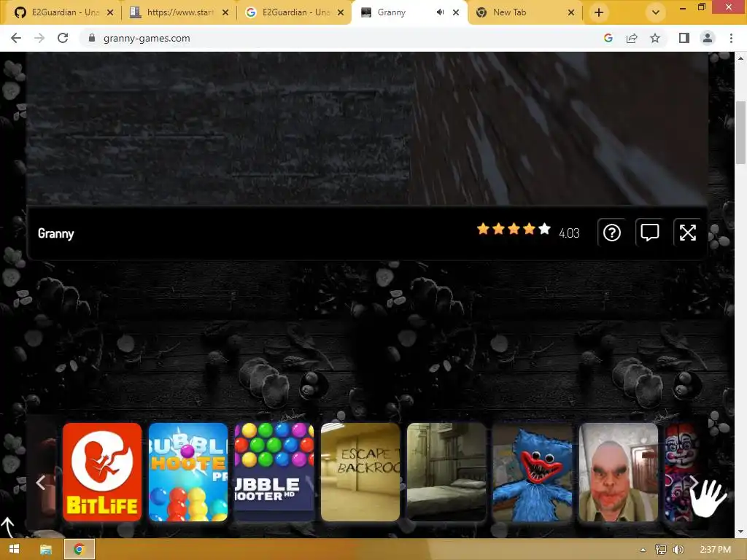Click the Granny game title text
Viewport: 747px width, 560px height.
[55, 233]
